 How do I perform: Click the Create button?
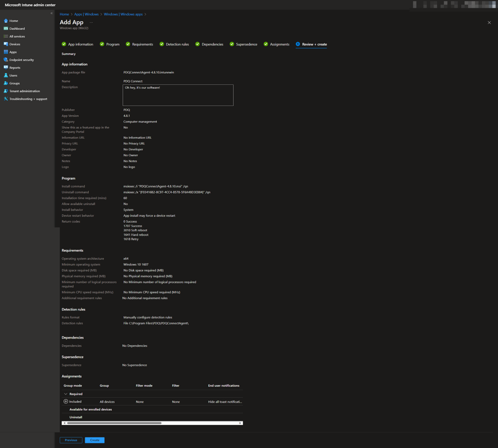point(94,440)
